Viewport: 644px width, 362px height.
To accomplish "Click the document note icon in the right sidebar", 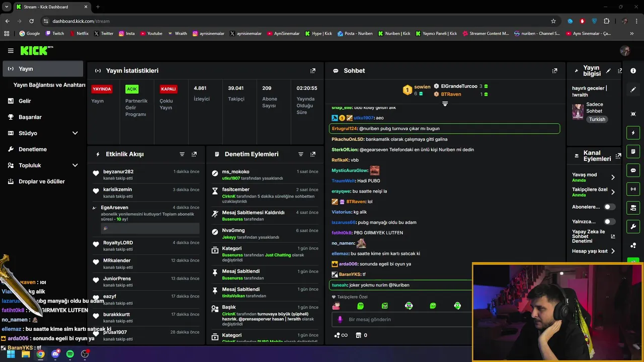I will pyautogui.click(x=633, y=151).
